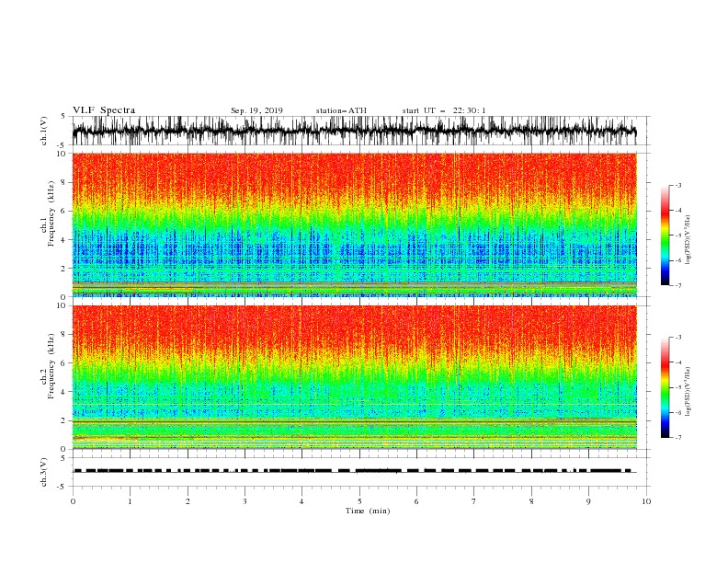Click the "4" kHz tick on ch.2 spectrogram axis
728x563 pixels.
[x=64, y=392]
